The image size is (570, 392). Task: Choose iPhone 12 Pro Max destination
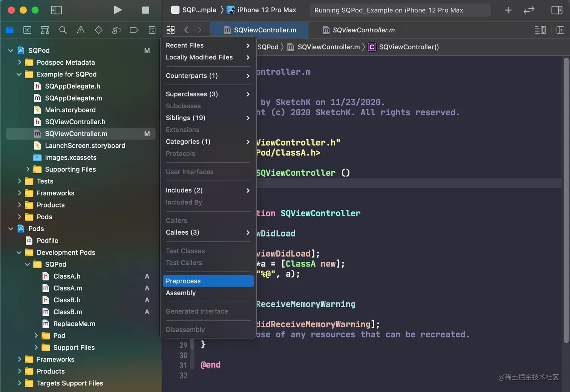coord(262,10)
